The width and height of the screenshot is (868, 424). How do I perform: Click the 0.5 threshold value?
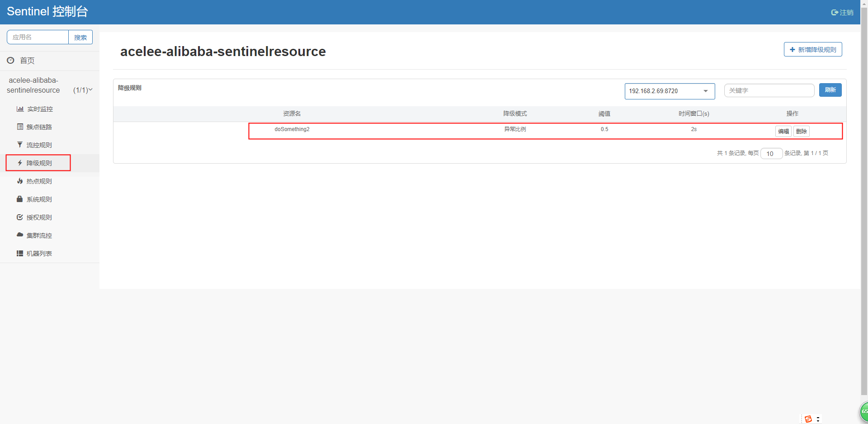(604, 129)
